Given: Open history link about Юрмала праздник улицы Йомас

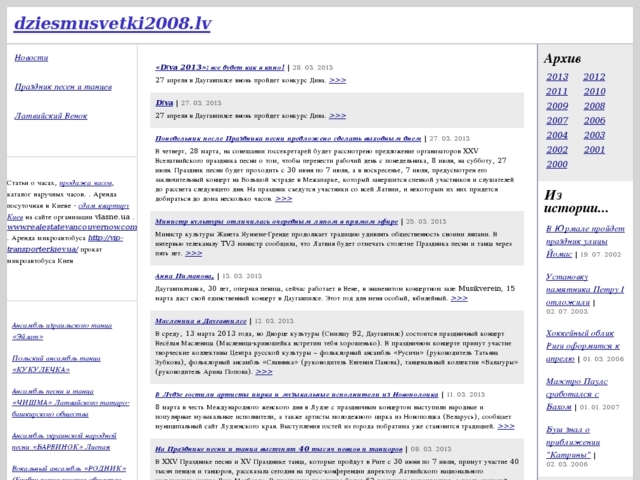Looking at the screenshot, I should click(585, 241).
